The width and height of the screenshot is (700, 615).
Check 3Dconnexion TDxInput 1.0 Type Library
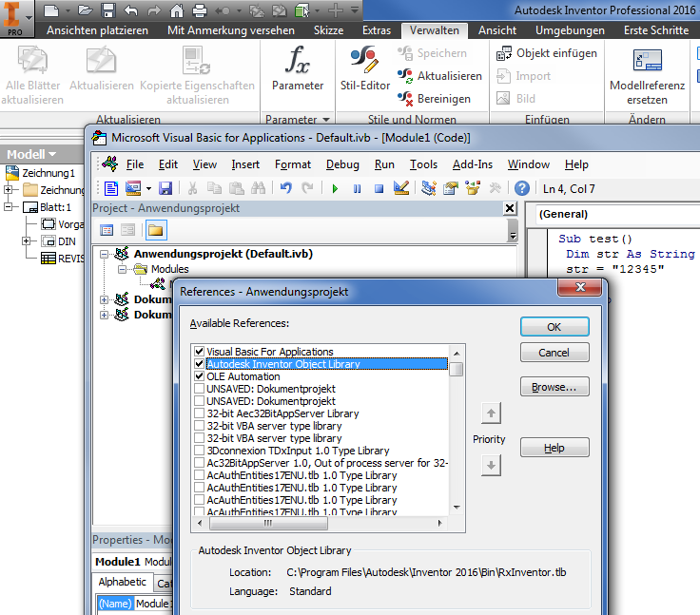(x=199, y=451)
